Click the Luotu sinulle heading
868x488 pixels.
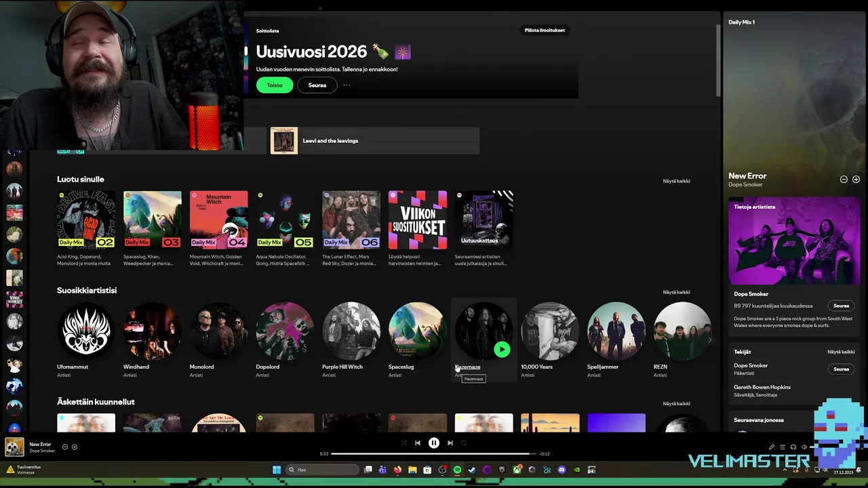click(81, 179)
